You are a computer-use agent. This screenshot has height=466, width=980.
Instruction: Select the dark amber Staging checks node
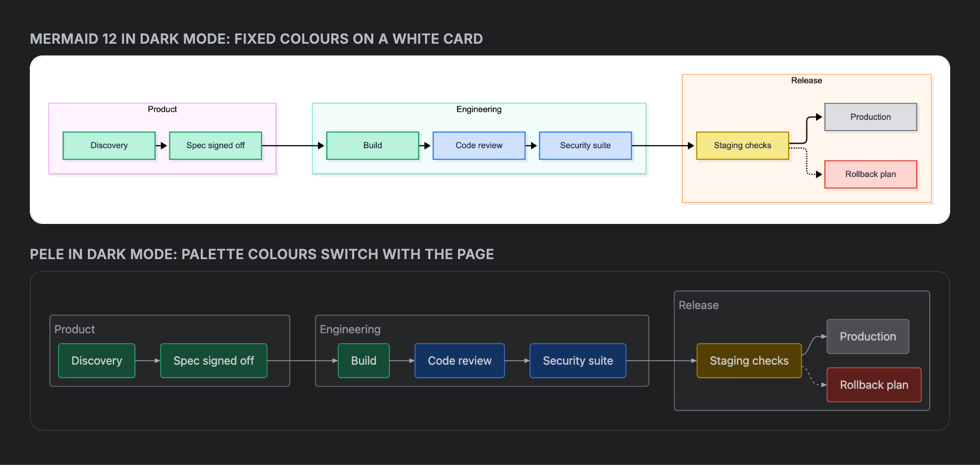click(749, 361)
